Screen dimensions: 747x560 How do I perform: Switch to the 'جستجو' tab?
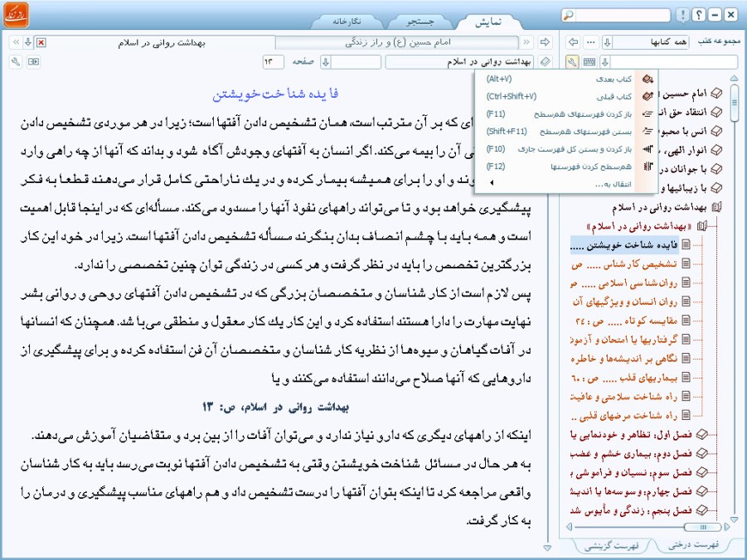click(420, 22)
